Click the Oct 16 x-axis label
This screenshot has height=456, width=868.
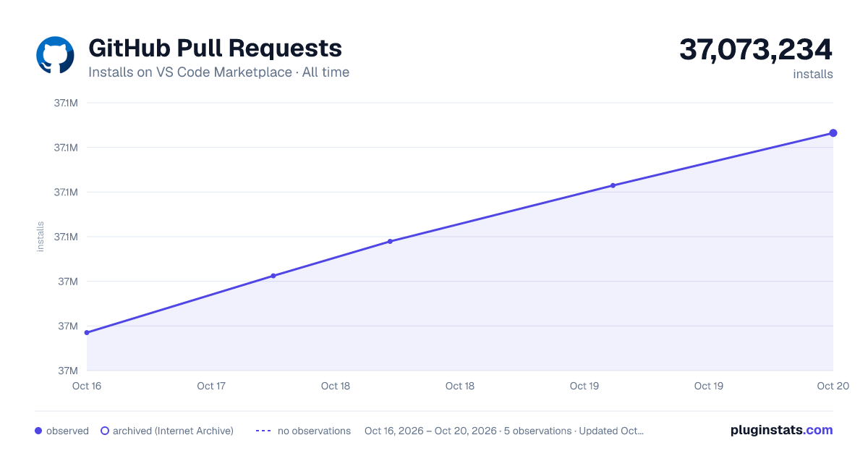pos(87,386)
